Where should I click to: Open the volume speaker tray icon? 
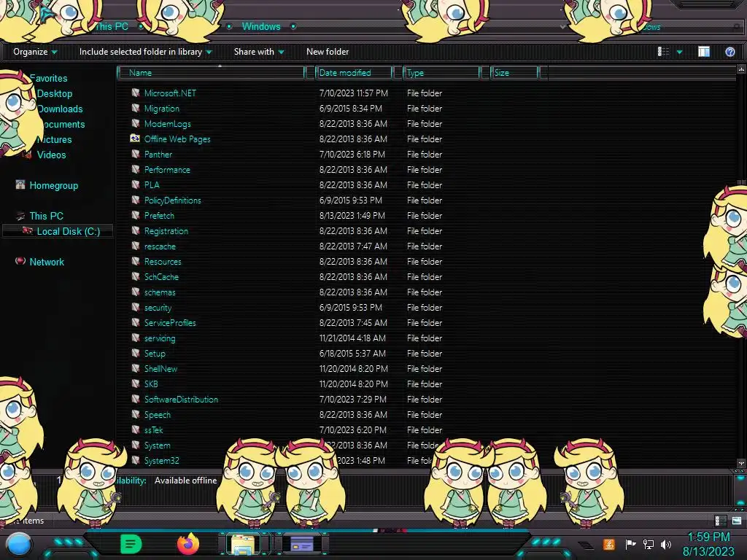coord(666,544)
